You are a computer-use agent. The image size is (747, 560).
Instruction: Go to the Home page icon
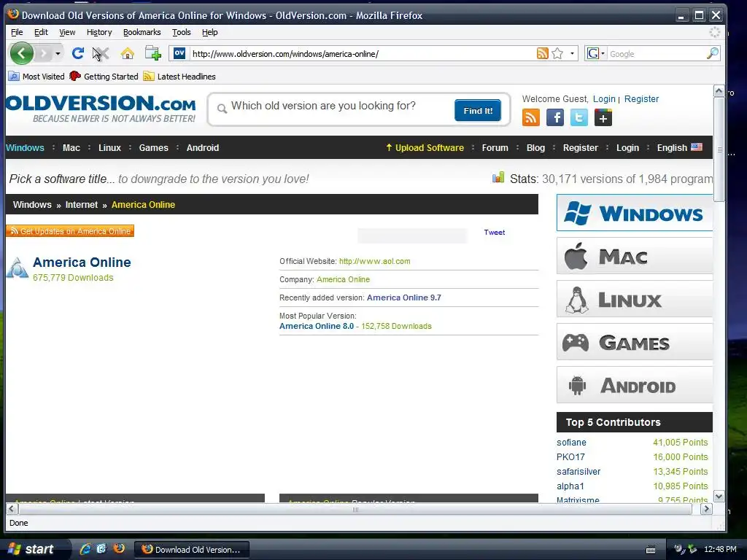(x=127, y=53)
